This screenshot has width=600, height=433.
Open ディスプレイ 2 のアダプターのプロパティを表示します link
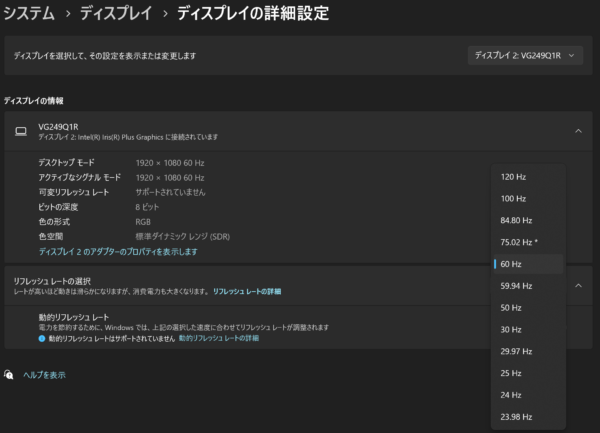pos(118,252)
